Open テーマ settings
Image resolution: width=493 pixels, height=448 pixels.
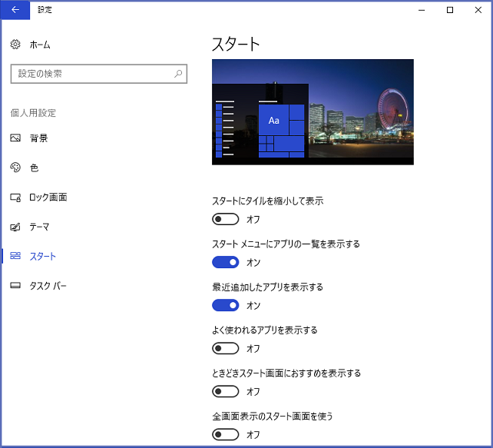tap(39, 227)
